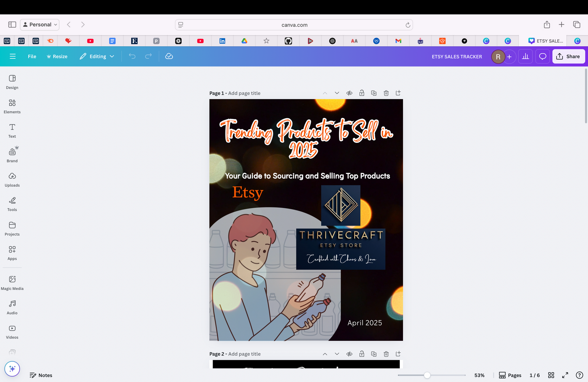The height and width of the screenshot is (382, 588).
Task: Open the Design panel
Action: pyautogui.click(x=12, y=82)
